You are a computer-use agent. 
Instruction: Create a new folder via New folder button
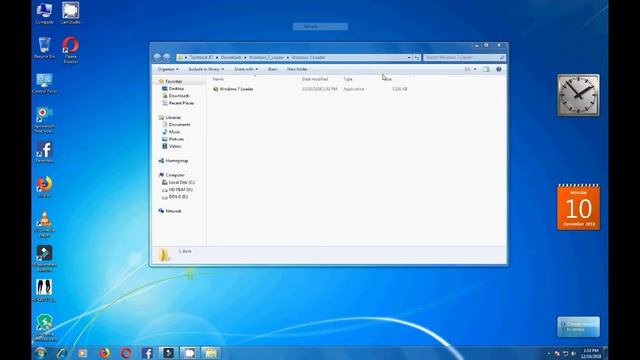coord(297,69)
